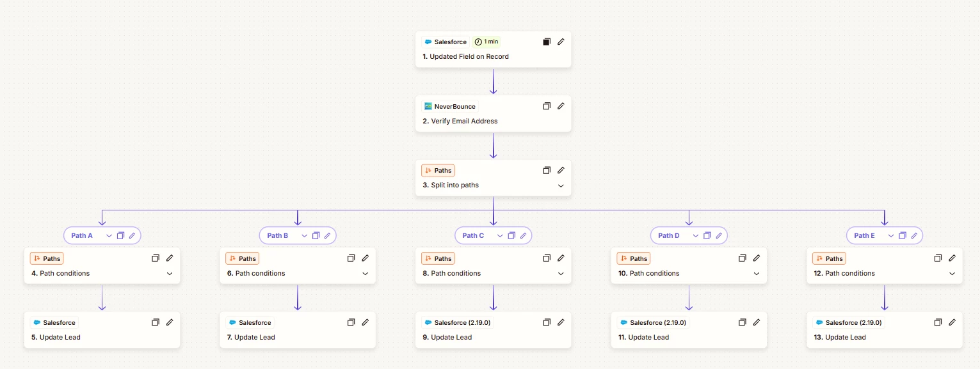Screen dimensions: 980x369
Task: Click pencil icon on step 12 Path conditions
Action: (952, 258)
